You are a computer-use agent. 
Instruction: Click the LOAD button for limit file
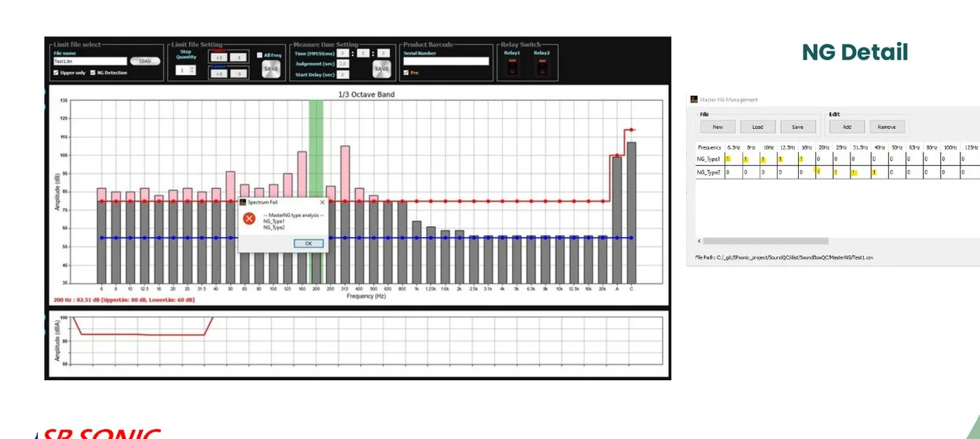[x=145, y=62]
